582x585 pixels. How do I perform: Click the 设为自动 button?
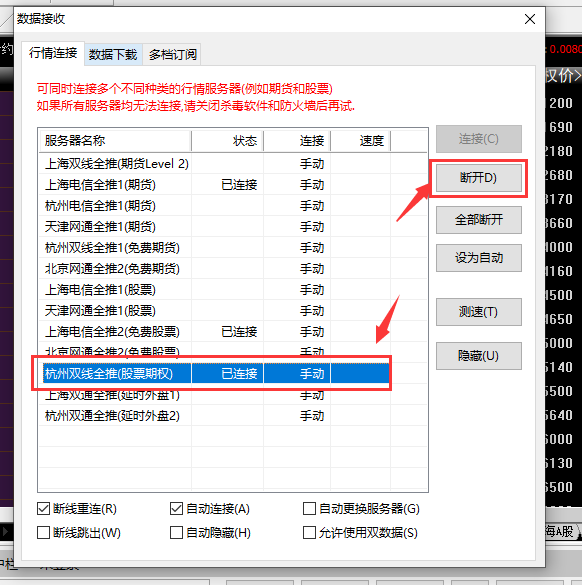click(x=478, y=258)
